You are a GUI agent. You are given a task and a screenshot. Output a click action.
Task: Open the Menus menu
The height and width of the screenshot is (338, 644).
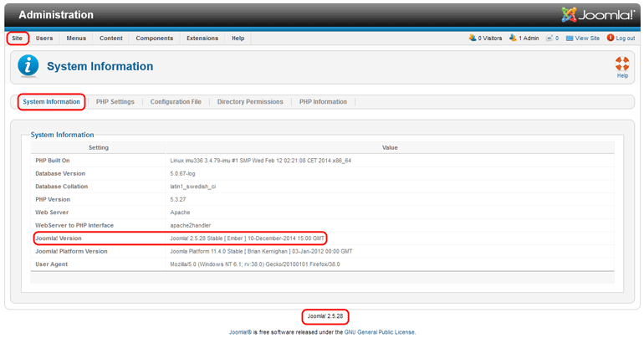click(x=76, y=38)
